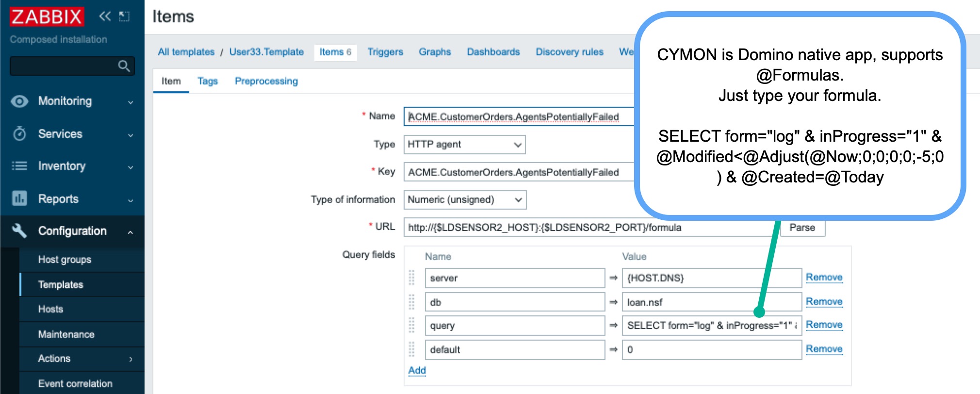Click the Services clock icon
The width and height of the screenshot is (980, 394).
pos(19,133)
